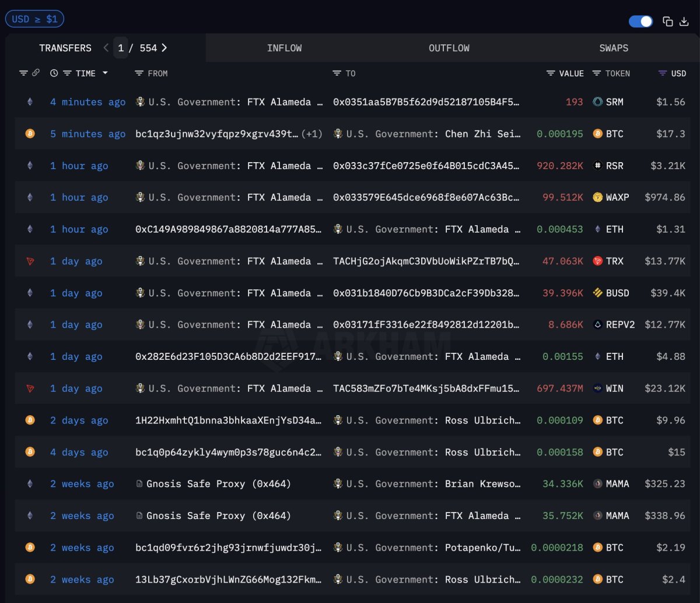Click the clock icon in the TIME column header
The width and height of the screenshot is (700, 603).
pos(54,73)
